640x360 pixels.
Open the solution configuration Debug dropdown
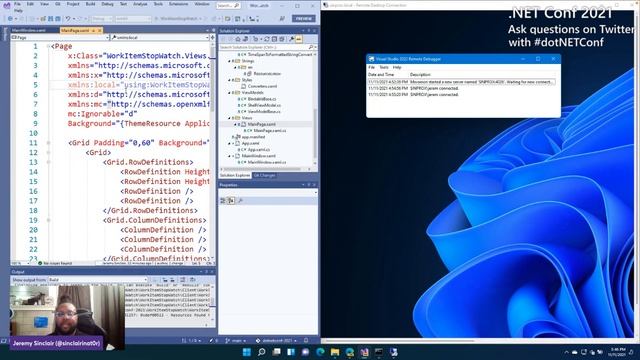pyautogui.click(x=102, y=19)
